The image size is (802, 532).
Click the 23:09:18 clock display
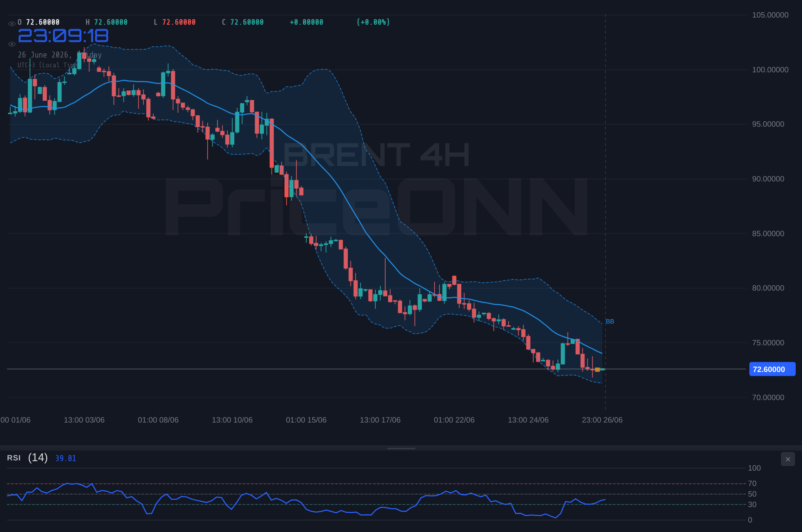tap(63, 36)
